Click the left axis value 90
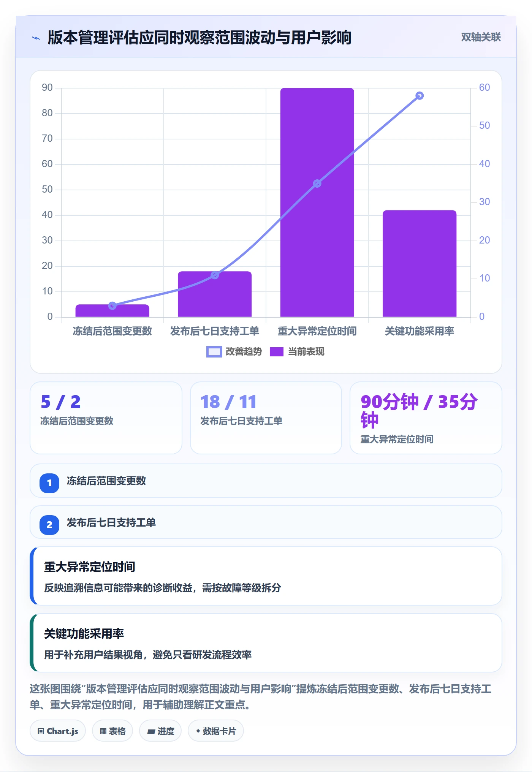 [x=47, y=88]
